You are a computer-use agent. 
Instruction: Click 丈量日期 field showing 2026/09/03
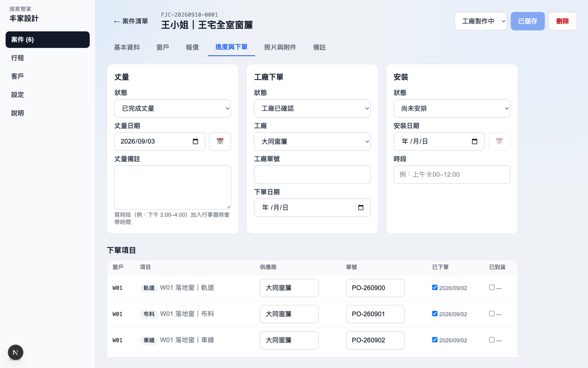click(160, 141)
